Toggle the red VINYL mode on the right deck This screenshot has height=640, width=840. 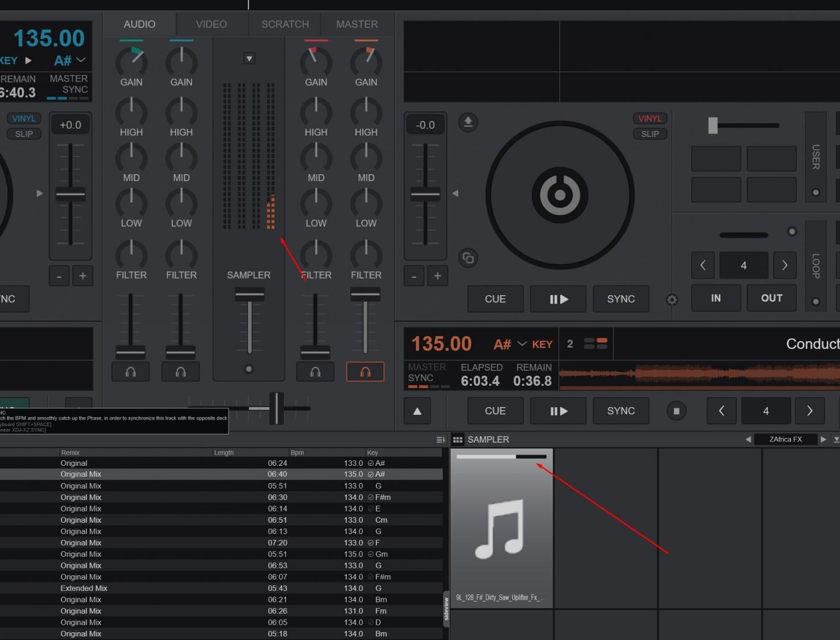650,119
